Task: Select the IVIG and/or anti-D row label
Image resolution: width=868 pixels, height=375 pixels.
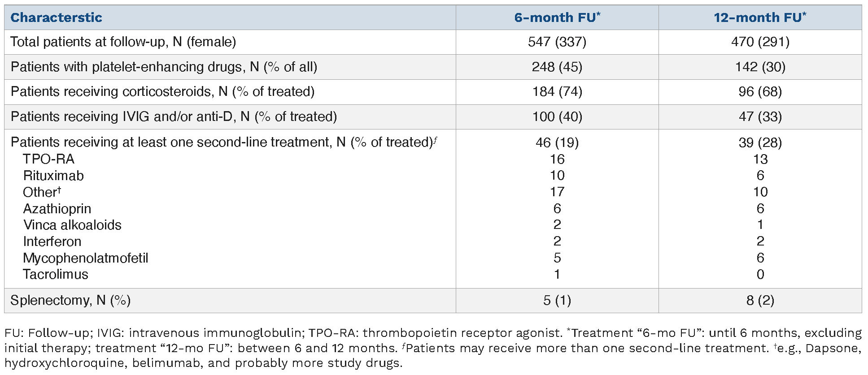Action: [x=174, y=117]
